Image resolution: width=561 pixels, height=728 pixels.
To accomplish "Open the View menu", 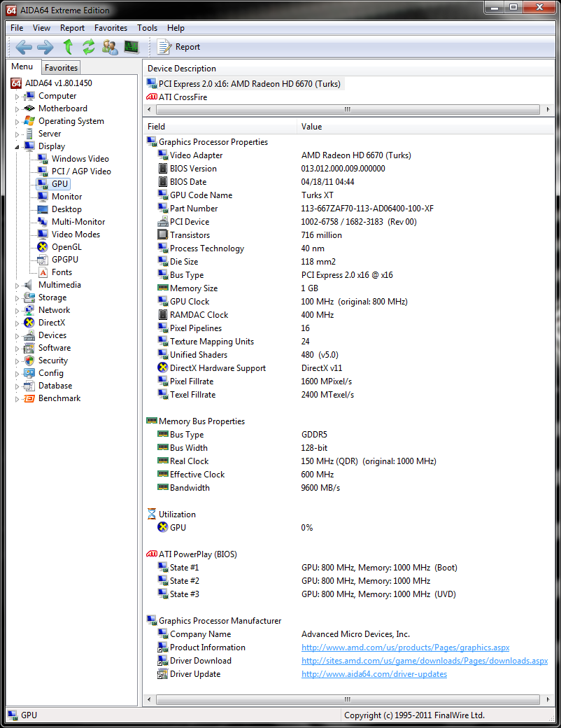I will click(41, 28).
